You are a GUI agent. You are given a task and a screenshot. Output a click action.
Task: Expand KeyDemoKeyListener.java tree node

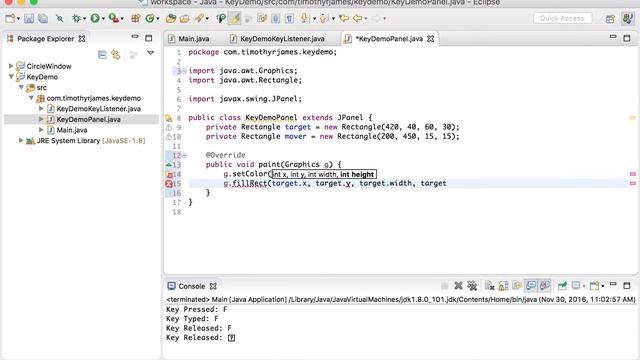(41, 109)
